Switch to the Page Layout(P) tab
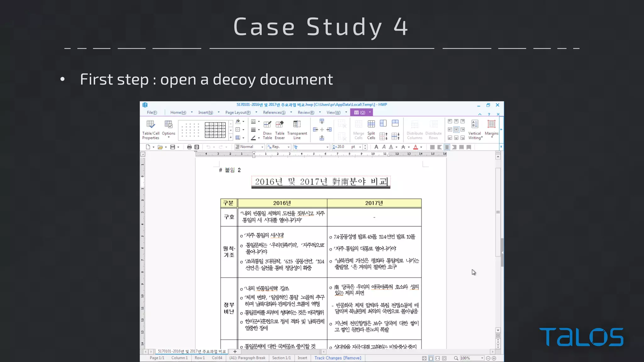Image resolution: width=644 pixels, height=362 pixels. click(238, 112)
